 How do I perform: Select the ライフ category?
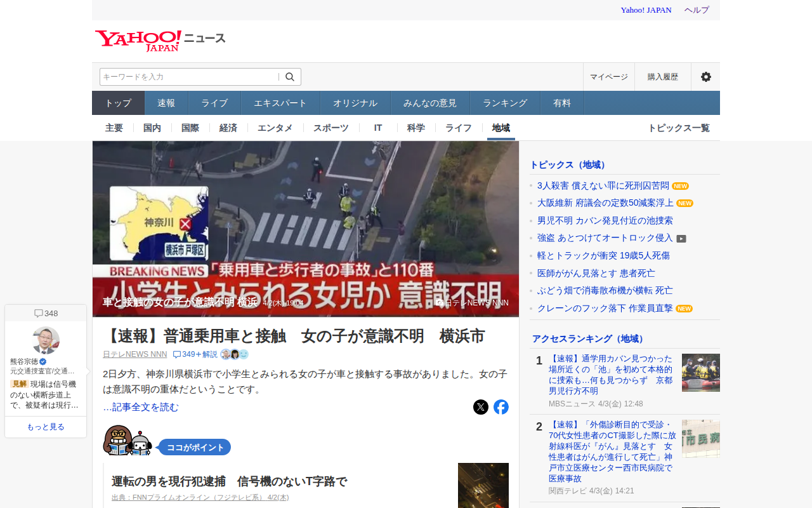coord(459,128)
